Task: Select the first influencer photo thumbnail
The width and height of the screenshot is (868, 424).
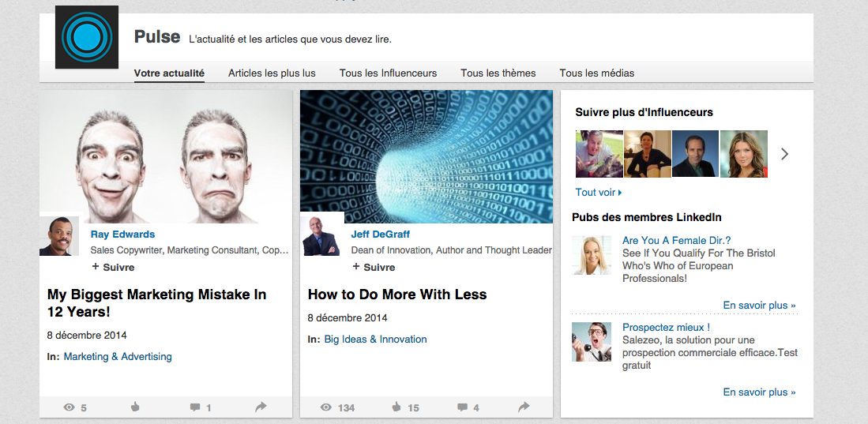Action: click(599, 154)
